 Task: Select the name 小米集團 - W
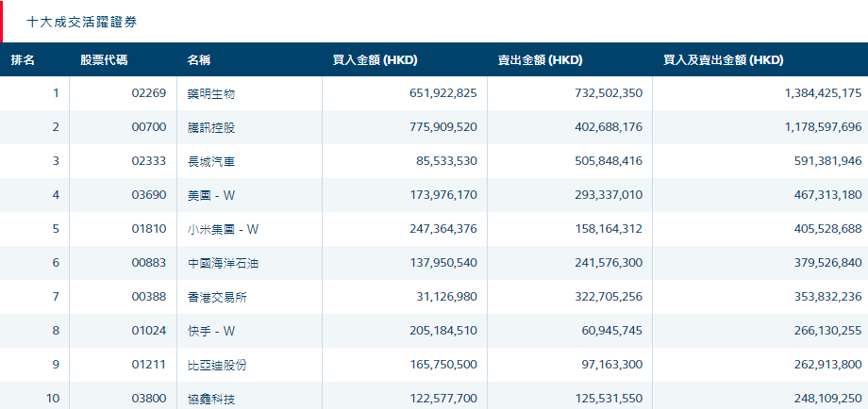(223, 229)
